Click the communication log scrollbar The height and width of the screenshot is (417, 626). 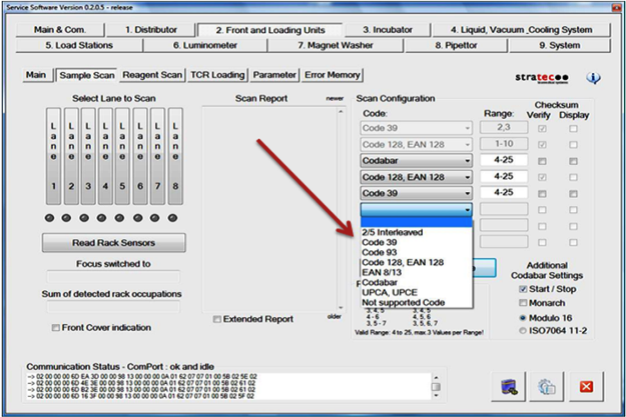click(x=437, y=386)
